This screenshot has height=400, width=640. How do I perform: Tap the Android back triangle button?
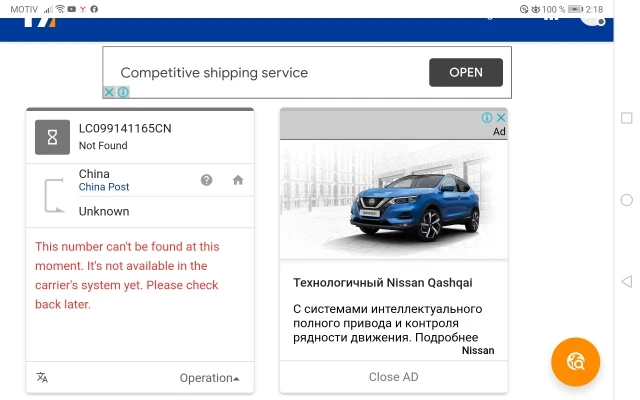tap(627, 281)
